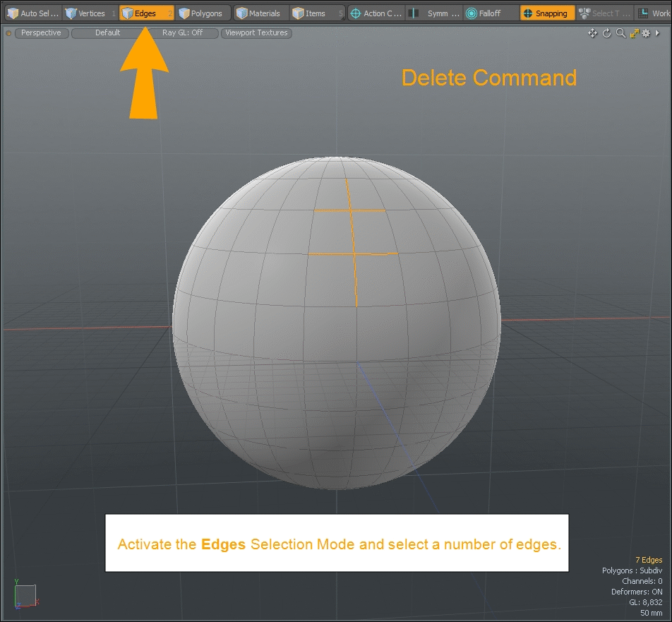672x622 pixels.
Task: Toggle Snapping off
Action: pos(548,13)
